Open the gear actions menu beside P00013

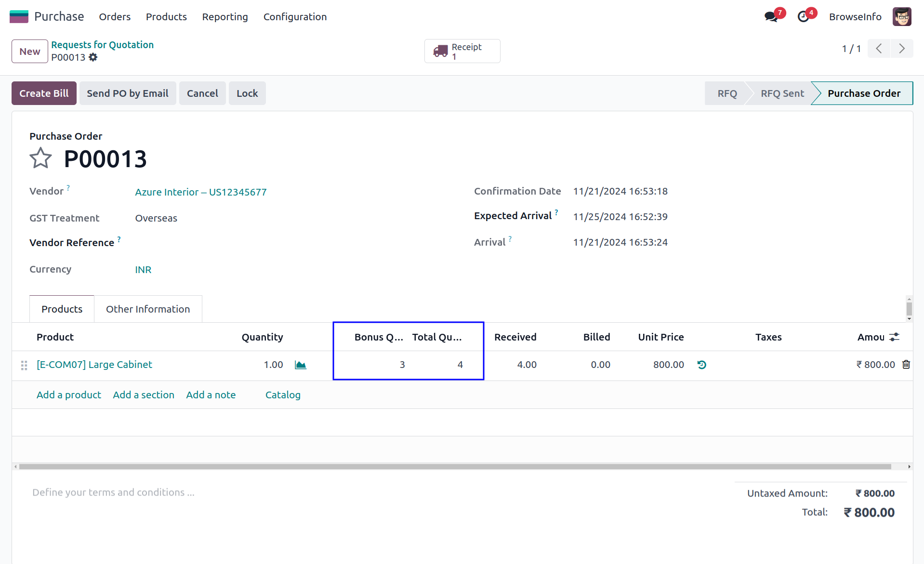[93, 57]
